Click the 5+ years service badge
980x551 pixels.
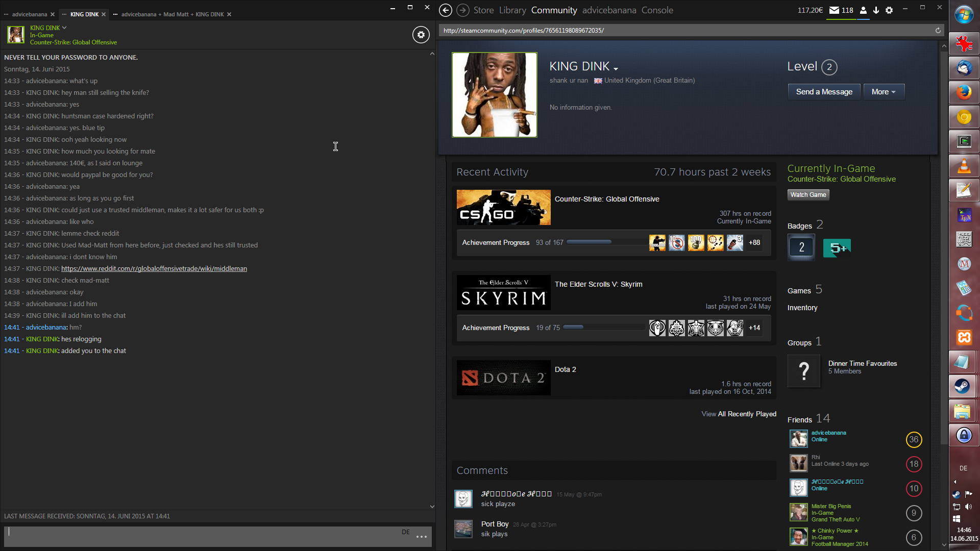click(837, 248)
